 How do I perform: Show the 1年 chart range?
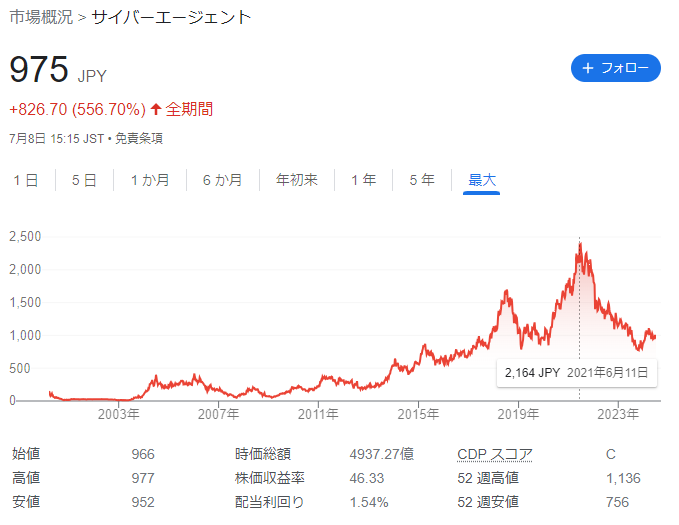coord(363,180)
